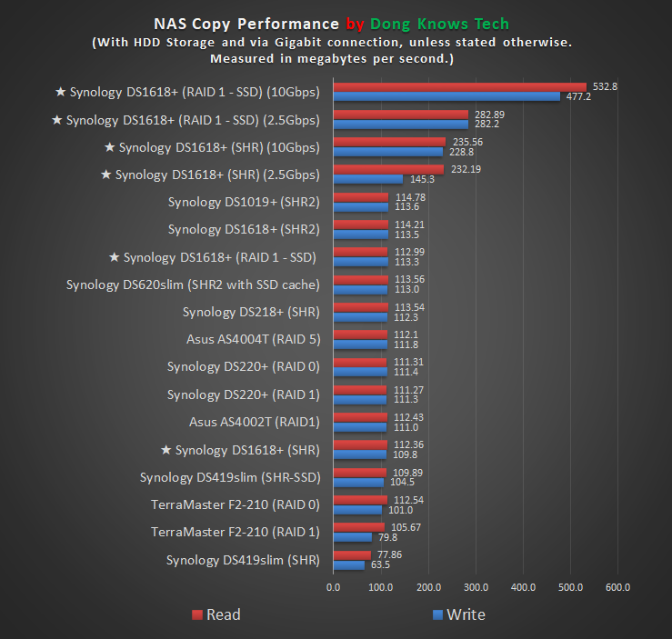Click the 'Write' legend text
672x639 pixels.
point(466,614)
